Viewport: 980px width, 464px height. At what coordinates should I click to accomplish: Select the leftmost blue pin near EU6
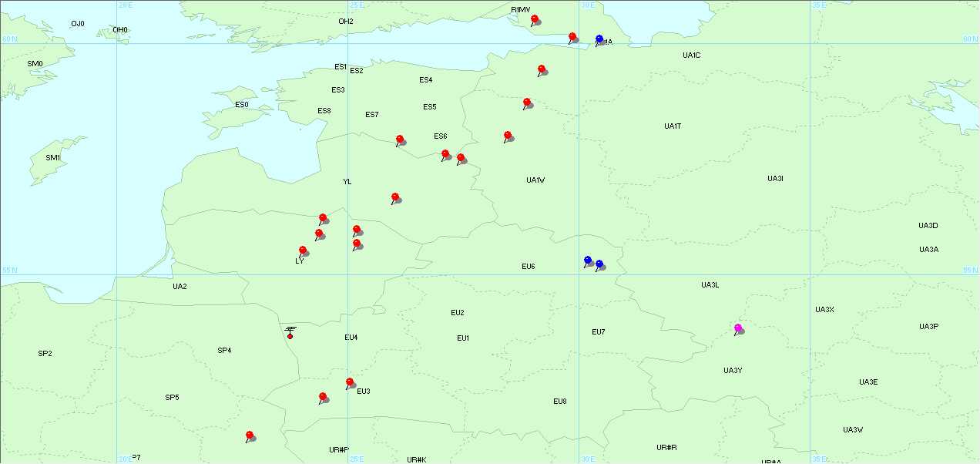coord(588,261)
